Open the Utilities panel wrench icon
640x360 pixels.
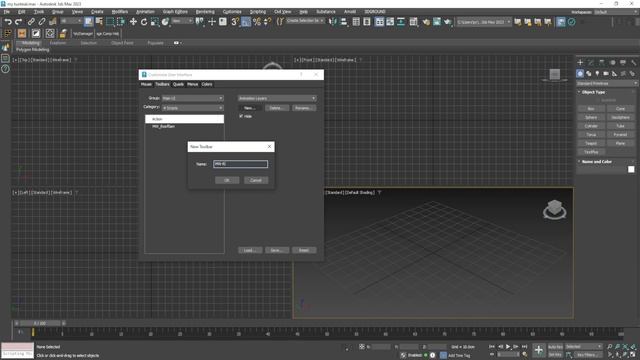pyautogui.click(x=633, y=62)
